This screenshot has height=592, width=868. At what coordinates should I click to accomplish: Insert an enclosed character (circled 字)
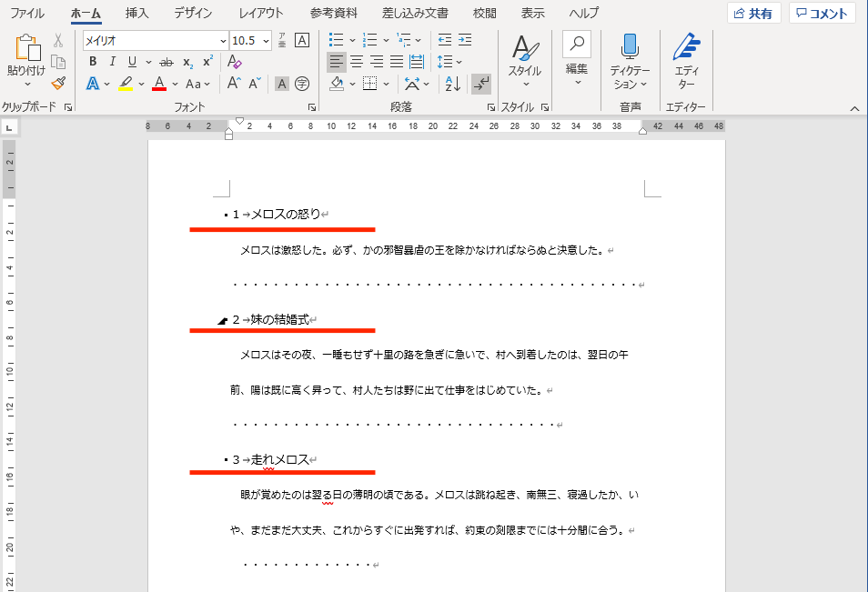[x=302, y=84]
